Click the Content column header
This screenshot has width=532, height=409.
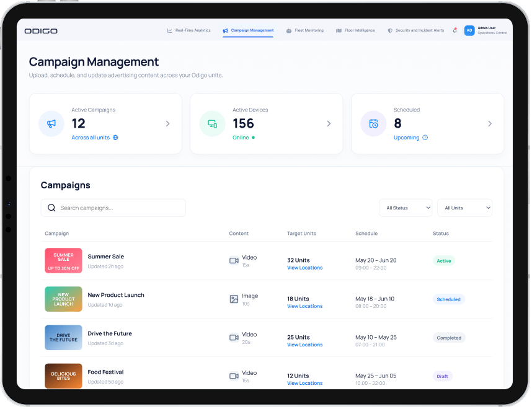pyautogui.click(x=239, y=234)
